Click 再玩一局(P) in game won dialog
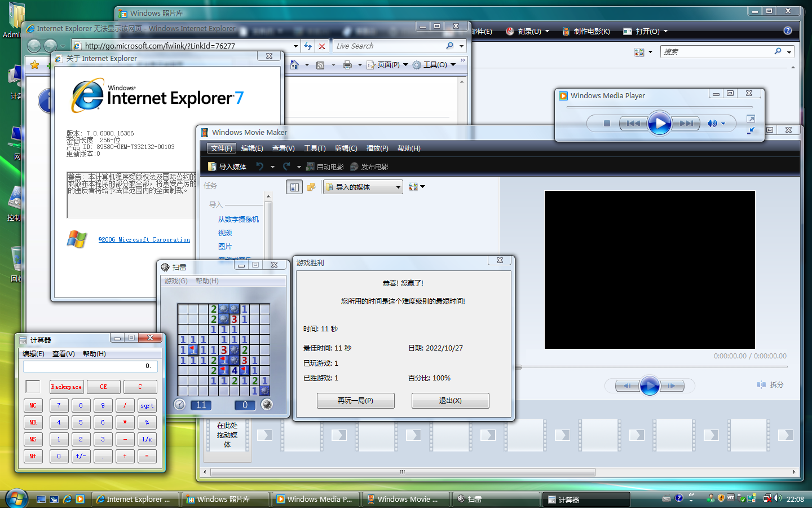Viewport: 812px width, 508px height. pos(355,401)
